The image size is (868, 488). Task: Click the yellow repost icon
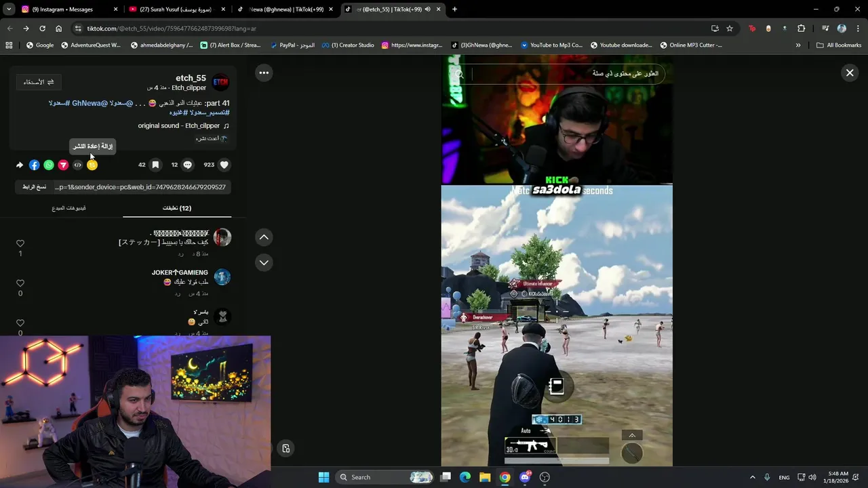coord(92,165)
